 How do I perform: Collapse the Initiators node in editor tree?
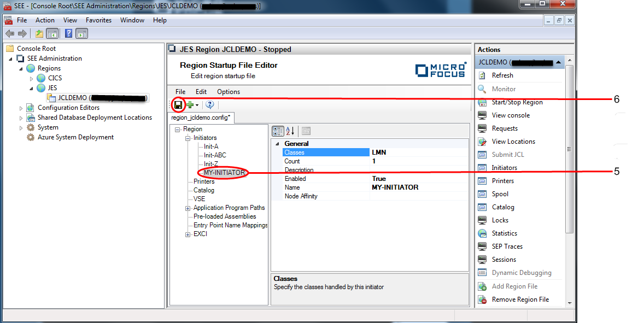click(x=188, y=138)
